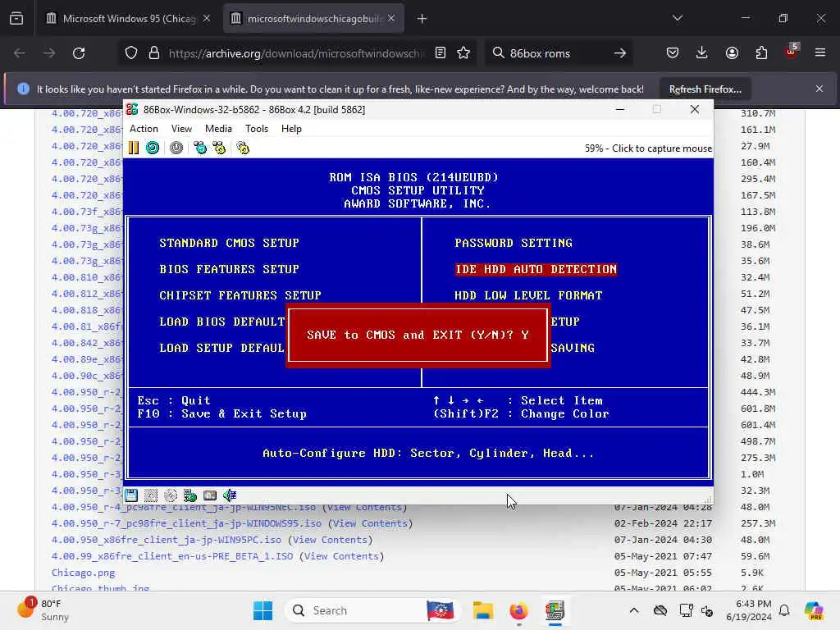The image size is (840, 630).
Task: Open Firefox hamburger application menu
Action: (x=820, y=52)
